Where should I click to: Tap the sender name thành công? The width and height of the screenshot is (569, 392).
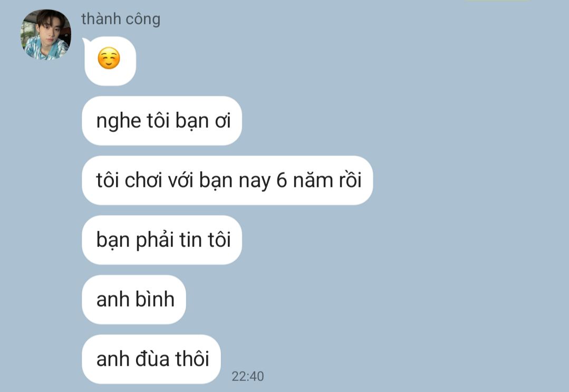tap(120, 19)
